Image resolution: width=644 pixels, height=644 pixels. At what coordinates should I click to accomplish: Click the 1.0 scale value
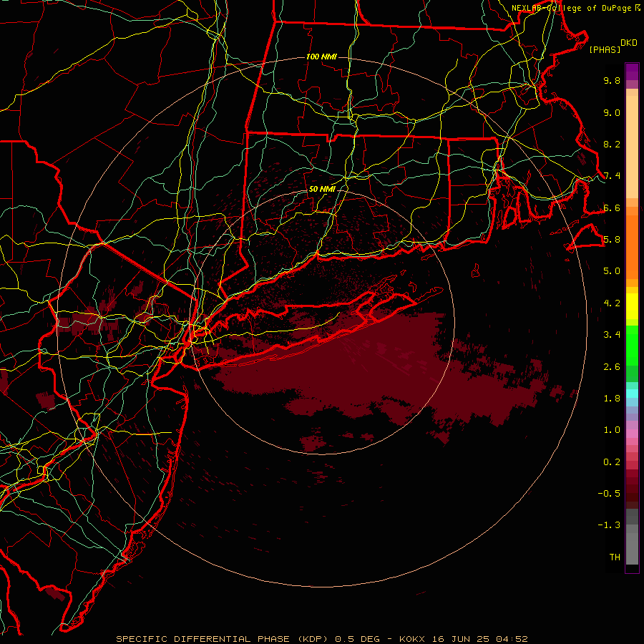point(612,430)
